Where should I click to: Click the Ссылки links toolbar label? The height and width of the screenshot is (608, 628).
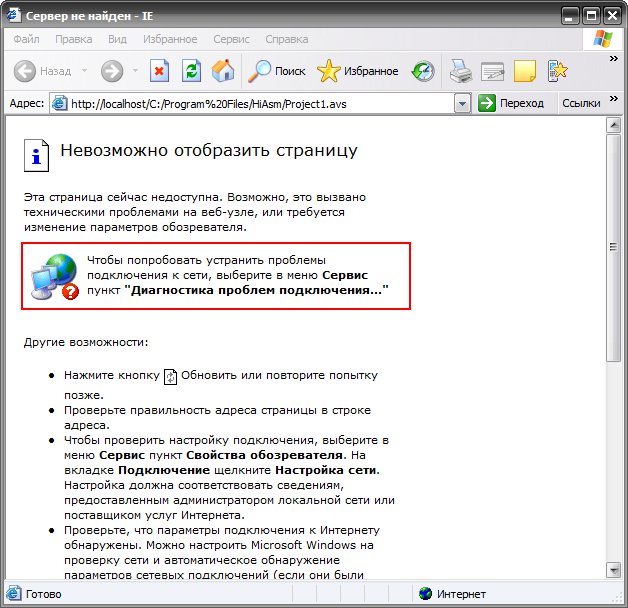[x=581, y=103]
